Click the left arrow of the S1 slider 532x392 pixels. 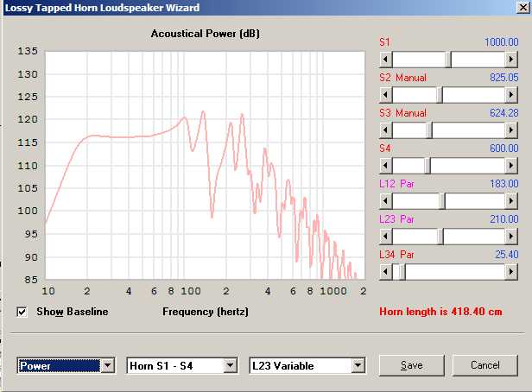(386, 60)
